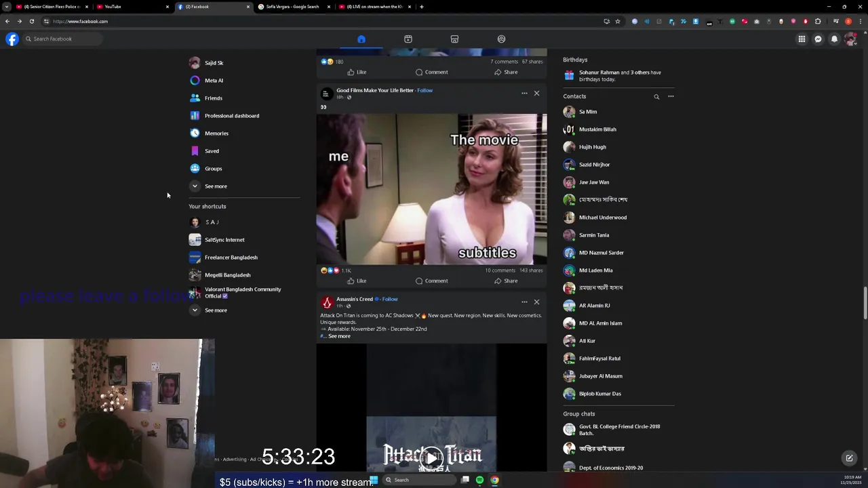
Task: Start a new message with compose icon
Action: coord(849,458)
